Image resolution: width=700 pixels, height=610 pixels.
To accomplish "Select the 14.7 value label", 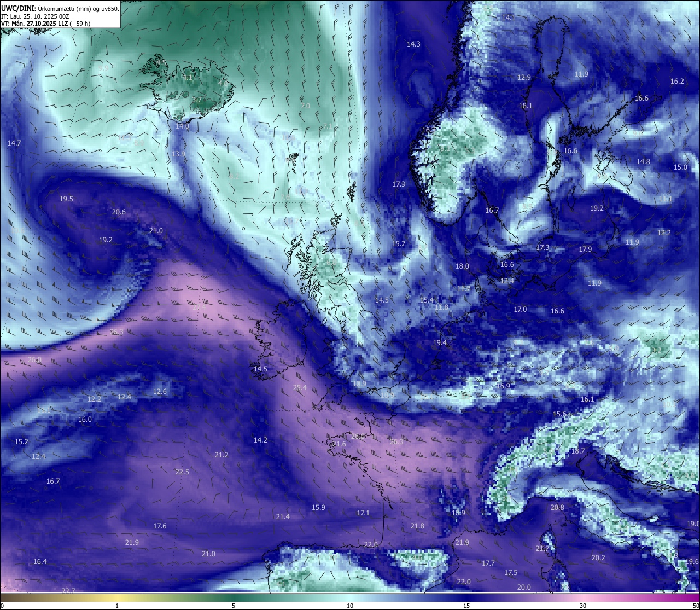I will tap(14, 143).
